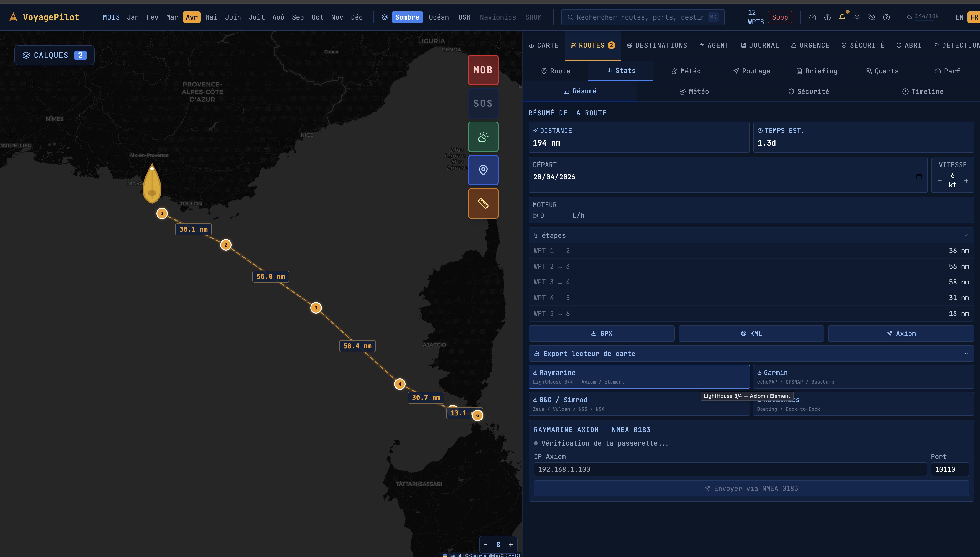Trigger the red MOB button on map
980x557 pixels.
483,70
